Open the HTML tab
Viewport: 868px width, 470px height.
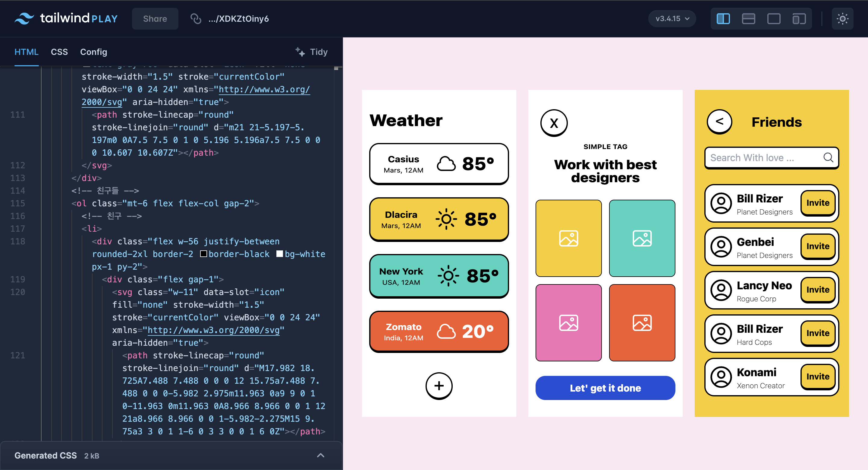coord(26,52)
